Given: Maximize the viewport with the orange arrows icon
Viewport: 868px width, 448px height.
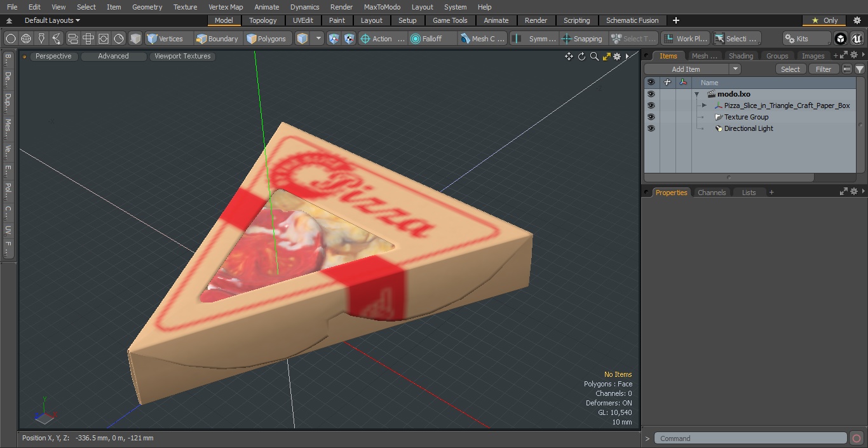Looking at the screenshot, I should [x=606, y=57].
